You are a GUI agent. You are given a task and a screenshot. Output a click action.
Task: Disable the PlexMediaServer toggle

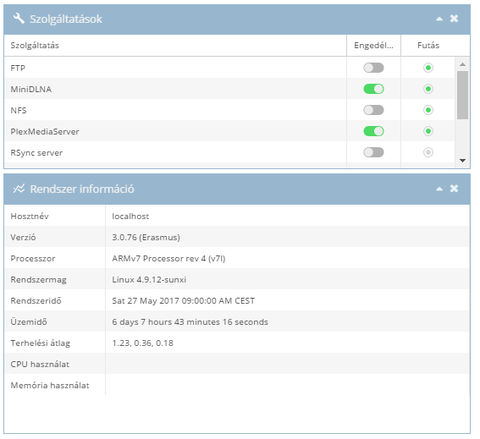tap(373, 131)
